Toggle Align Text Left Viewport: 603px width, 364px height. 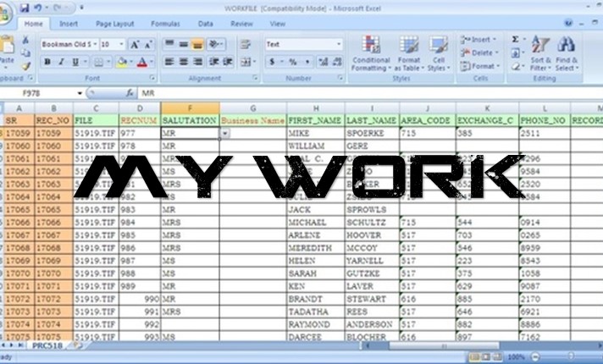point(169,62)
